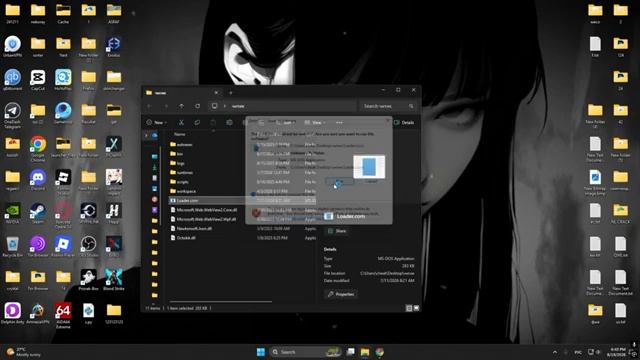Viewport: 640px width, 360px height.
Task: Switch to details list view toggle
Action: click(409, 308)
